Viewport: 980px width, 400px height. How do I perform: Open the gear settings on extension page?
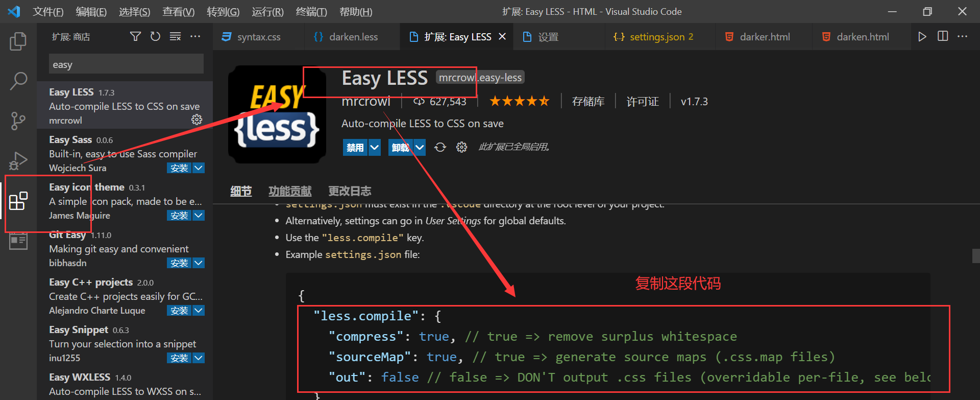[461, 147]
